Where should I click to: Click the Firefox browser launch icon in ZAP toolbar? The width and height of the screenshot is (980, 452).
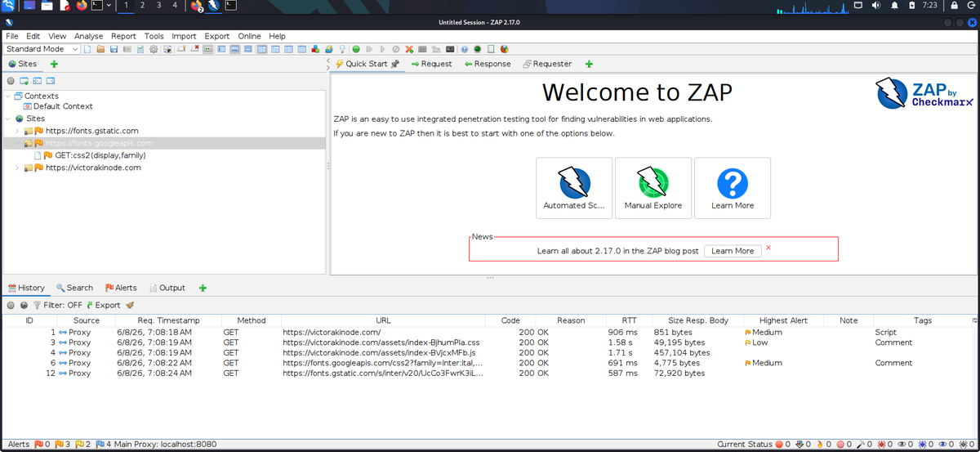505,49
